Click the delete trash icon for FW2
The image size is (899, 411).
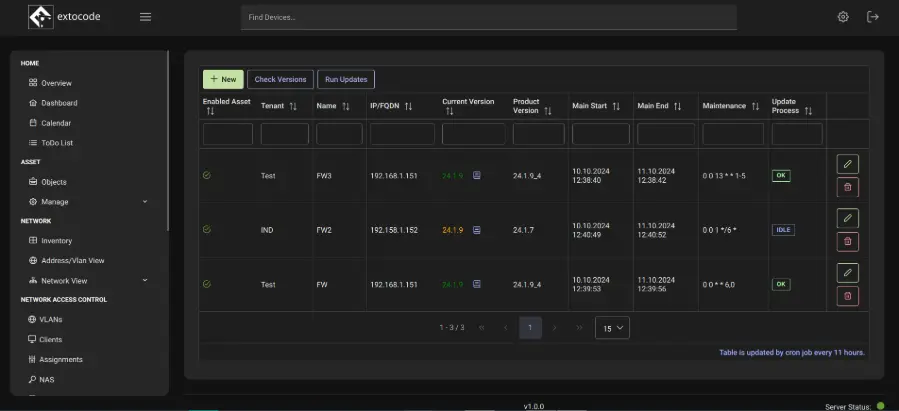[x=847, y=241]
